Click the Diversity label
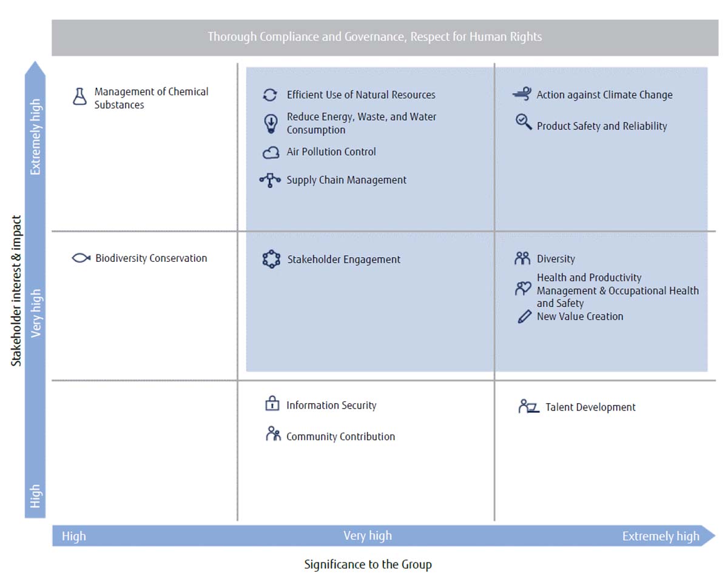 [556, 259]
